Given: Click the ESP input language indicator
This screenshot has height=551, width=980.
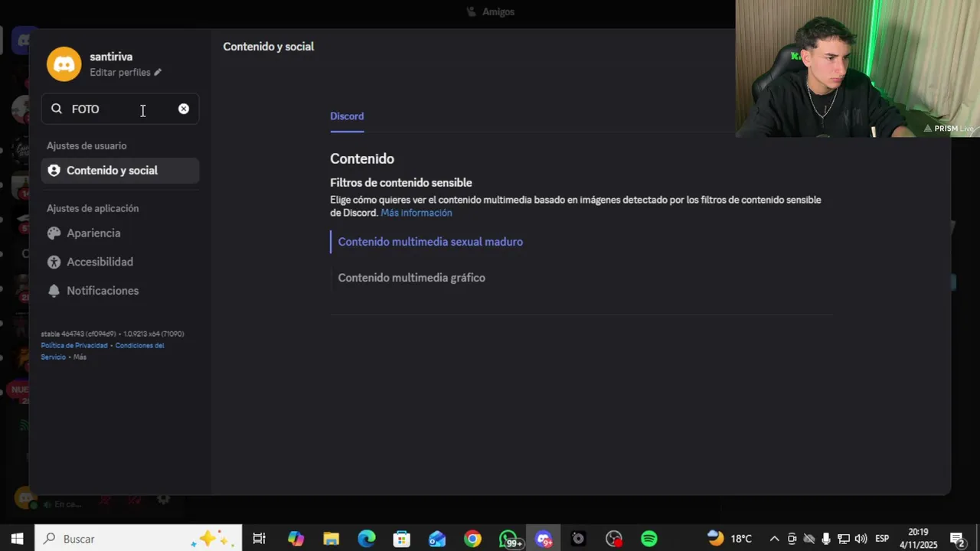Looking at the screenshot, I should pos(882,539).
